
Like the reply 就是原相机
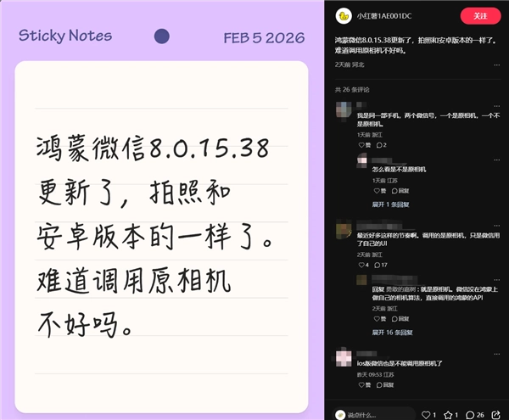coord(380,319)
